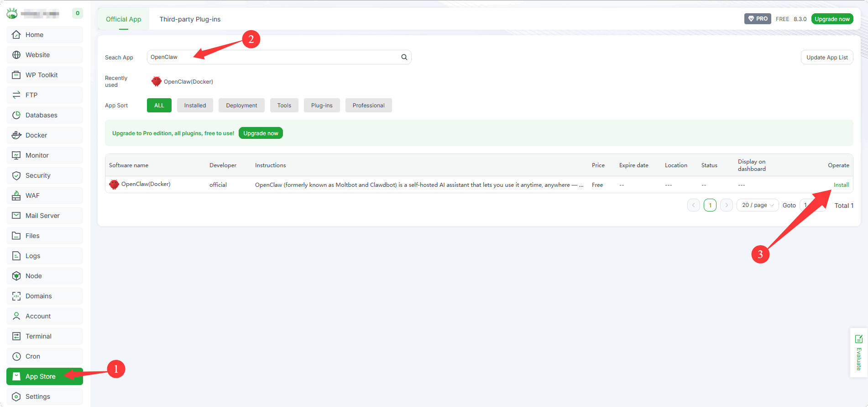Click the PRO badge button
Viewport: 868px width, 407px height.
[758, 19]
